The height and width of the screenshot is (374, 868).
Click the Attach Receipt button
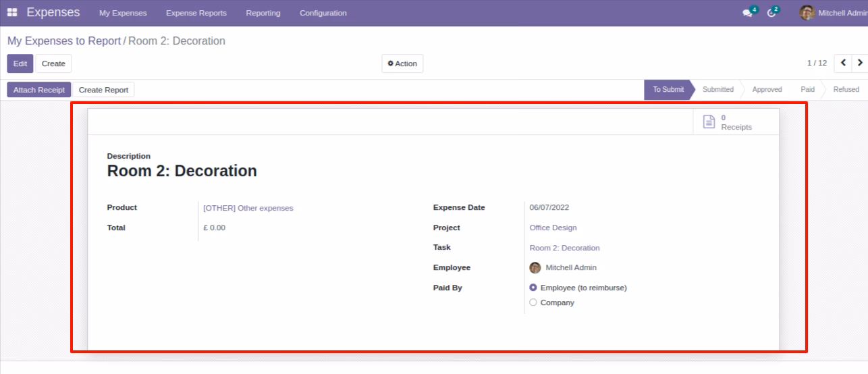tap(39, 90)
